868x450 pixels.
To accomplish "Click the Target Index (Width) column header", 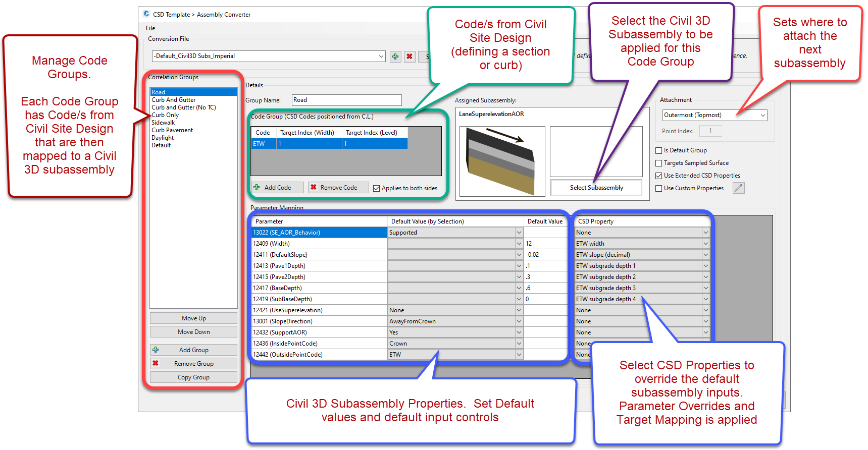I will (309, 133).
